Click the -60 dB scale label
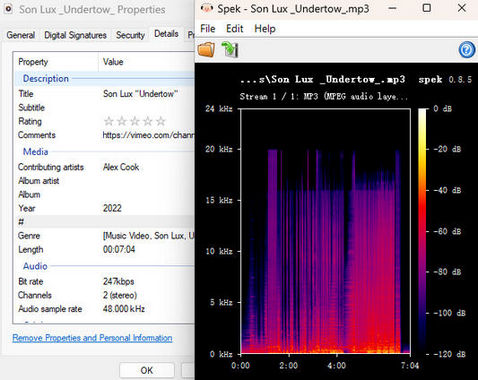478x380 pixels. pyautogui.click(x=447, y=231)
